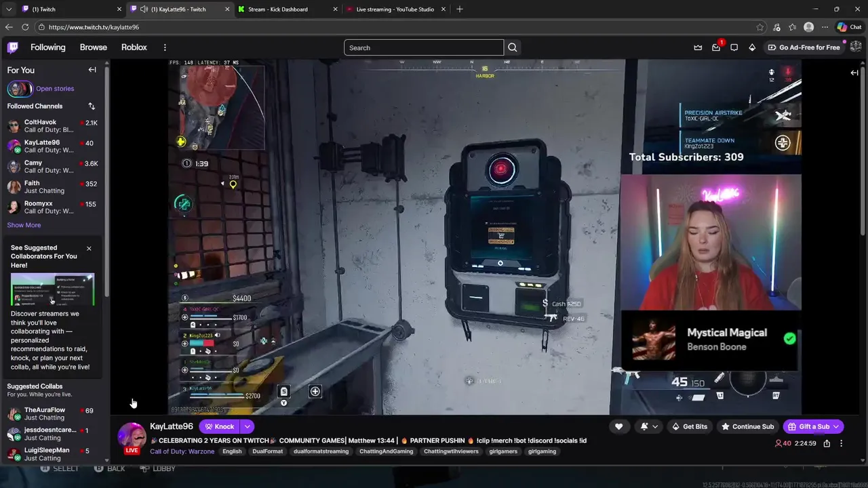Open navigation more options dots
This screenshot has width=868, height=488.
point(165,47)
